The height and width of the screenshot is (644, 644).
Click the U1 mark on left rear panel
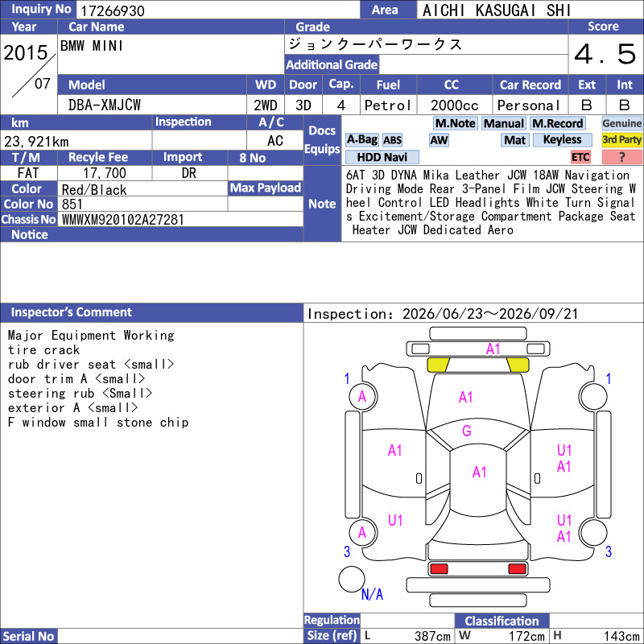pos(395,520)
